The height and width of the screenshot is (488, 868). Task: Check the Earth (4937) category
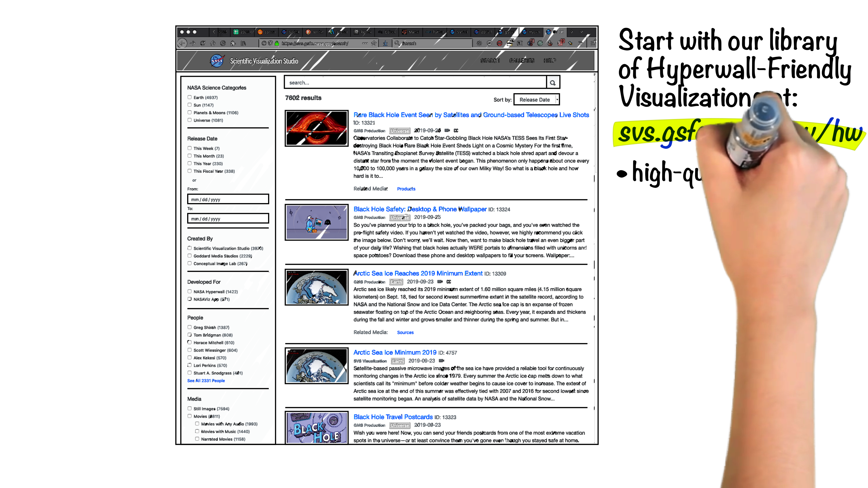[x=189, y=97]
